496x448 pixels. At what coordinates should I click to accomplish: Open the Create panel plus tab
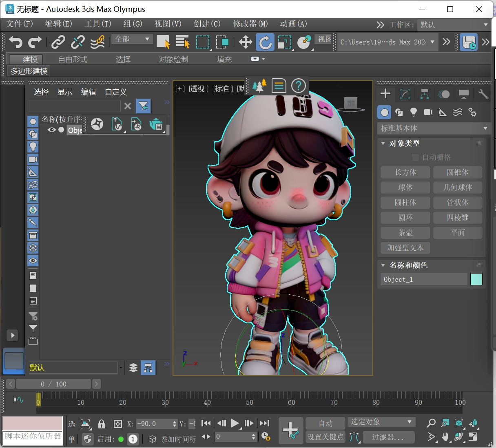click(385, 94)
